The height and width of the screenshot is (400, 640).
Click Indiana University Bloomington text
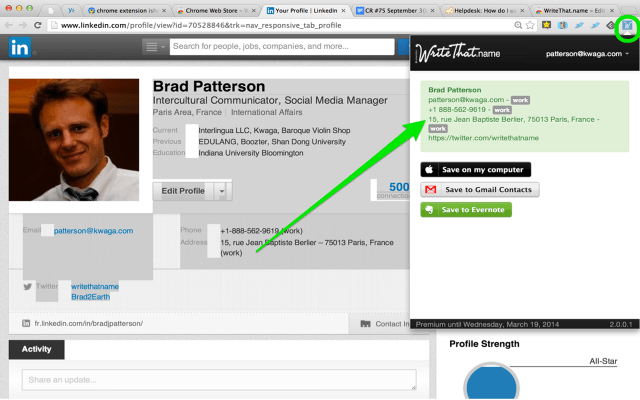click(251, 153)
